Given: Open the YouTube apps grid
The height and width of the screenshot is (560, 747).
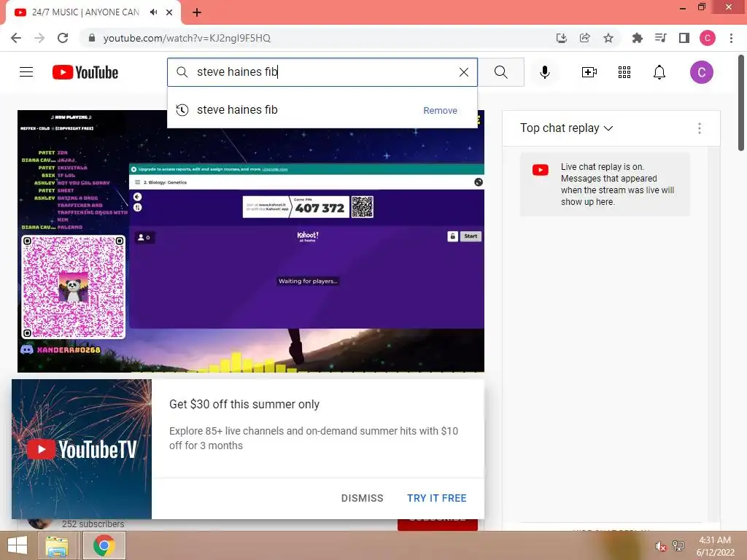Looking at the screenshot, I should 624,72.
